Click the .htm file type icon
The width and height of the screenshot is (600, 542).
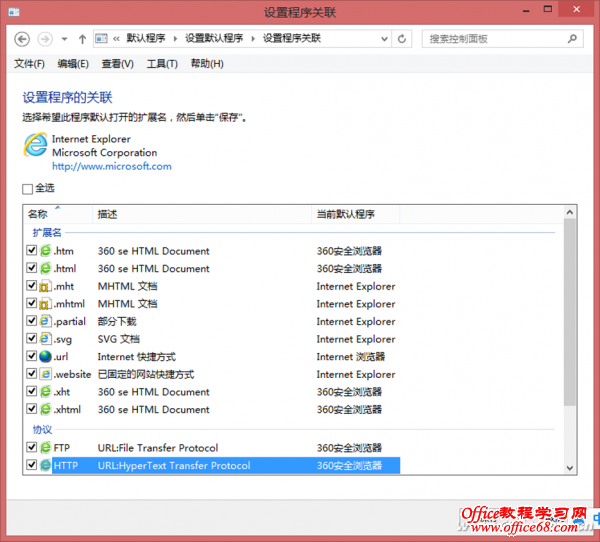(x=46, y=251)
